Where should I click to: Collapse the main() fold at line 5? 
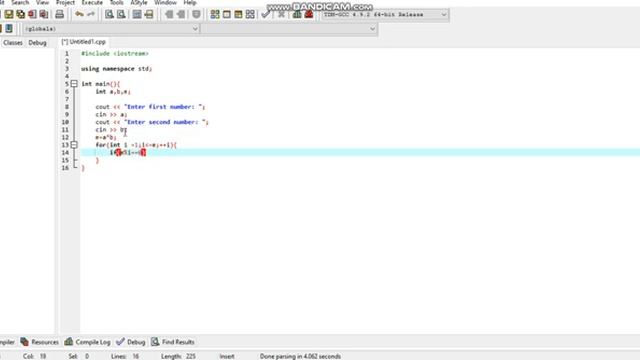point(74,84)
